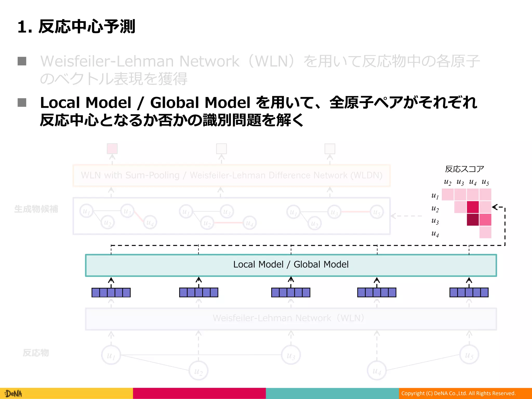532x399 pixels.
Task: Click the Local Model / Global Model box
Action: click(291, 265)
